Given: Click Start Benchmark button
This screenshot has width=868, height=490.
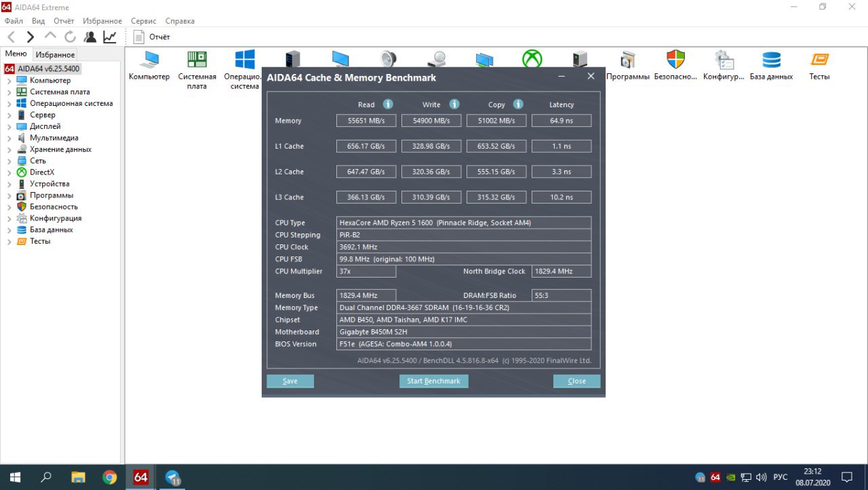Looking at the screenshot, I should [433, 381].
